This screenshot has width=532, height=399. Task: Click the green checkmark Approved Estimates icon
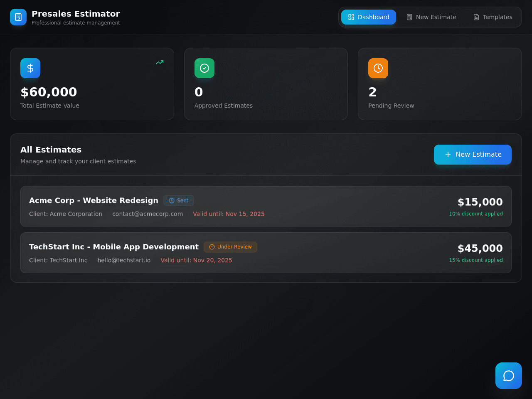tap(204, 68)
